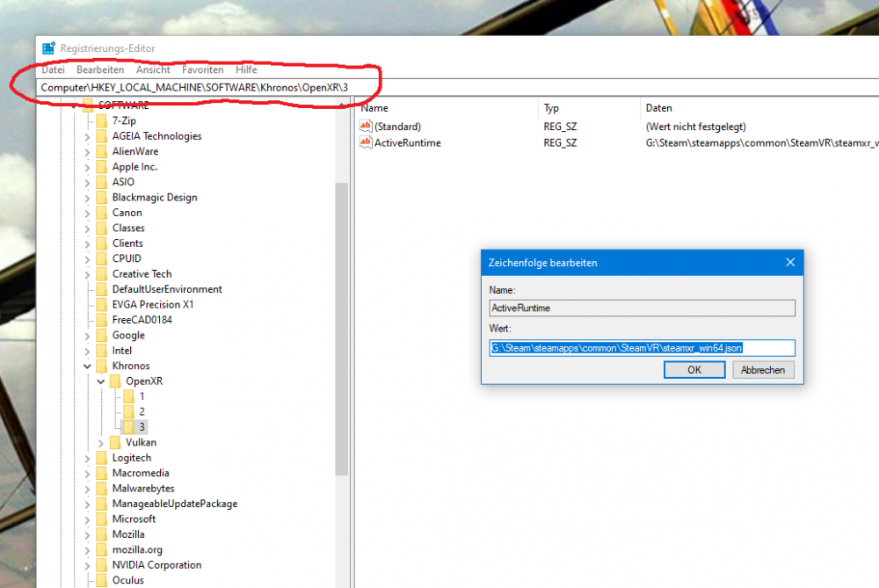Click the DefaultUserEnvironment folder icon

pos(101,289)
